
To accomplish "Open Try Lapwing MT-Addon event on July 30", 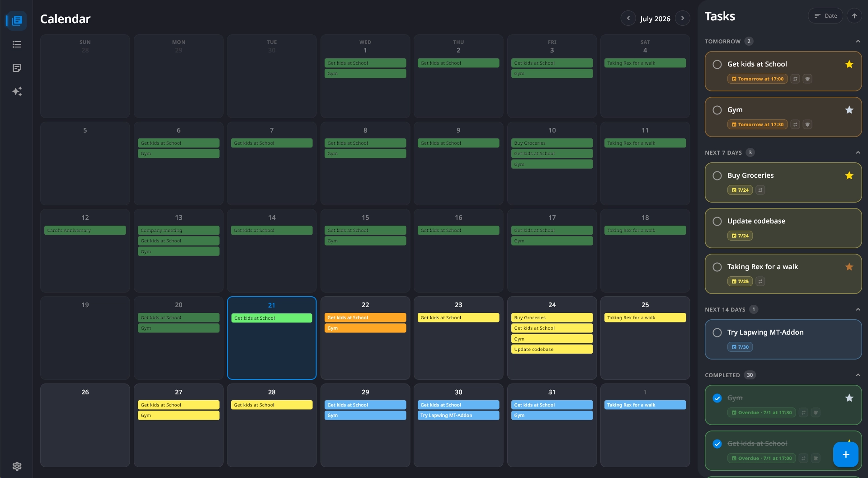I will [458, 415].
